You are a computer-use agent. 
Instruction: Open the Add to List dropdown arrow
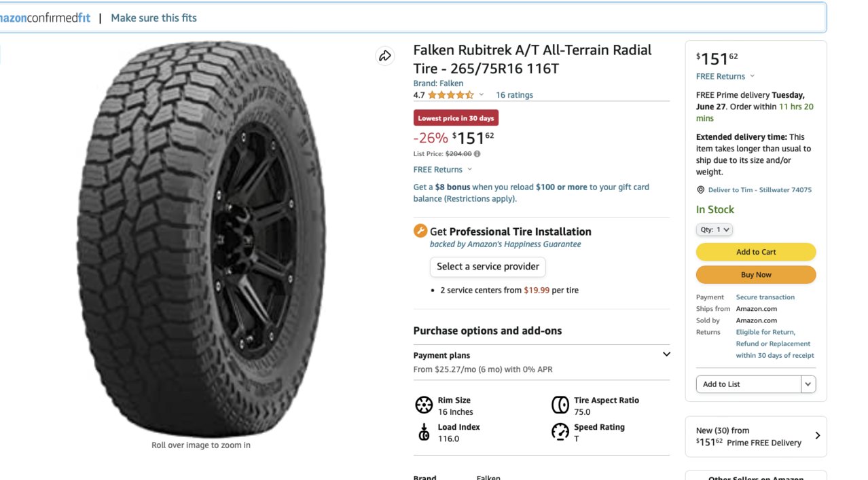click(x=808, y=384)
